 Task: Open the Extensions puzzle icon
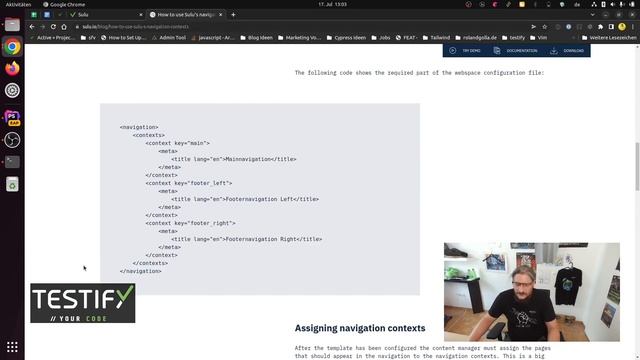tap(600, 27)
